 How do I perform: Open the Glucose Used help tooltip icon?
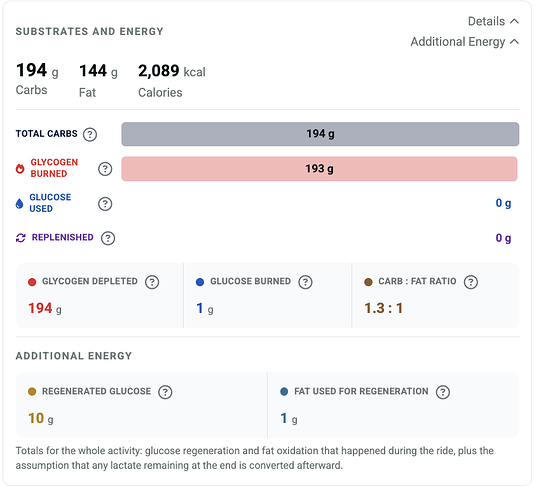tap(105, 204)
